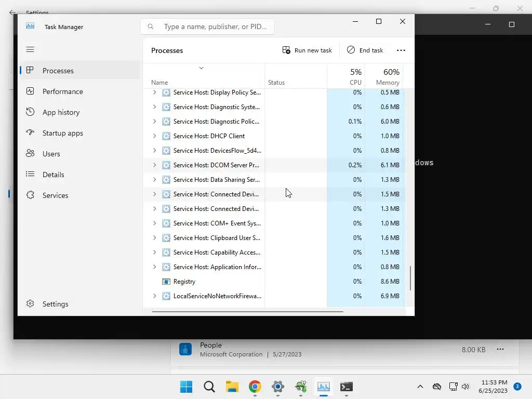Expand Service Host: Application Information row

pos(154,267)
